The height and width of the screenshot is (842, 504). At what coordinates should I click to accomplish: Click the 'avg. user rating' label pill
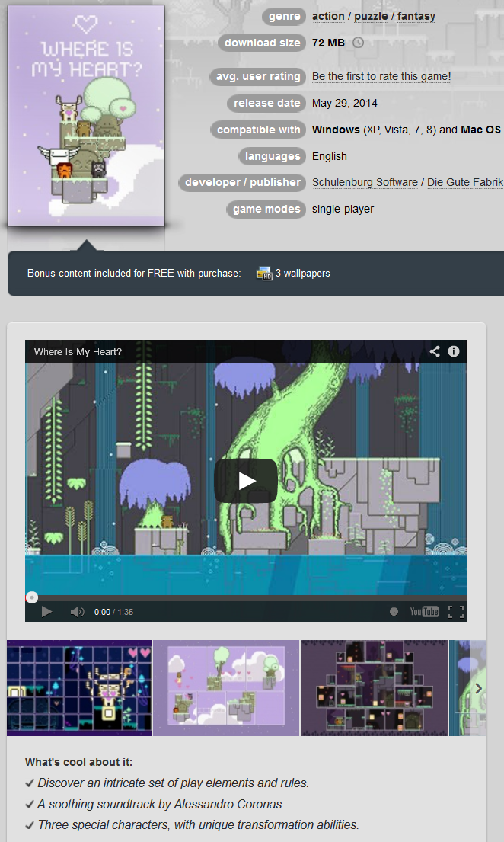coord(257,76)
